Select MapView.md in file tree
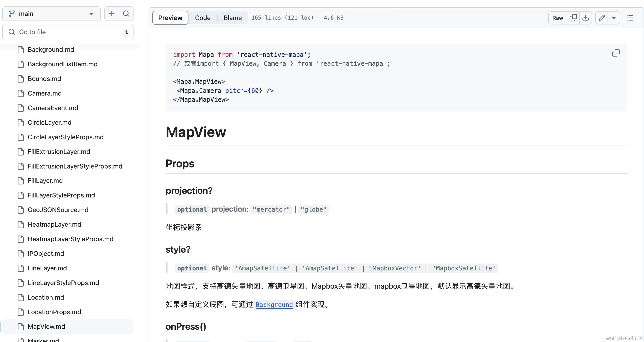The image size is (644, 342). coord(46,326)
